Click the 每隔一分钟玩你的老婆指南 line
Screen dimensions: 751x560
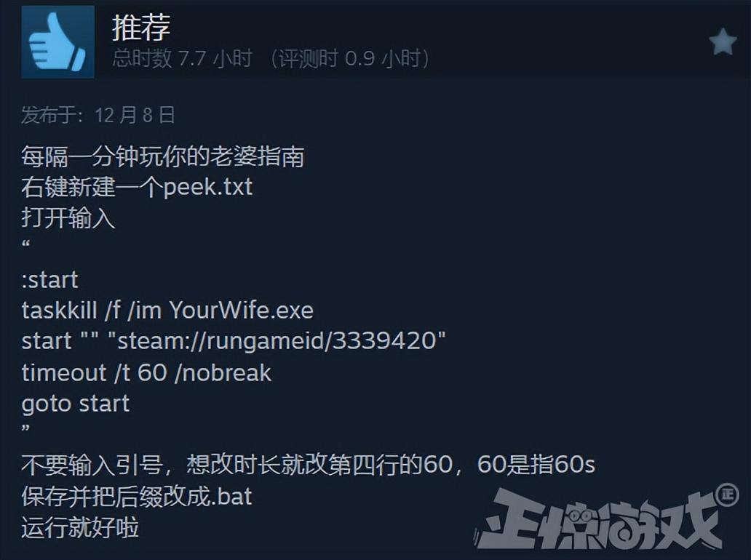163,156
